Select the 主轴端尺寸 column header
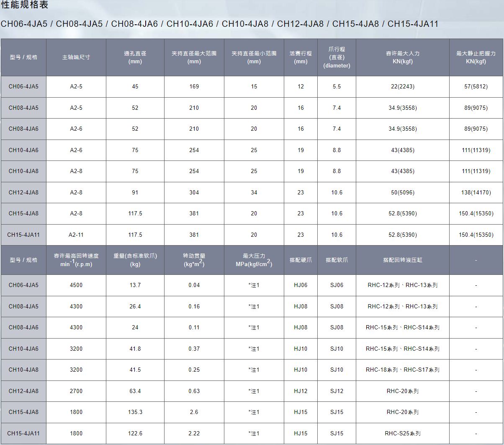 point(76,57)
